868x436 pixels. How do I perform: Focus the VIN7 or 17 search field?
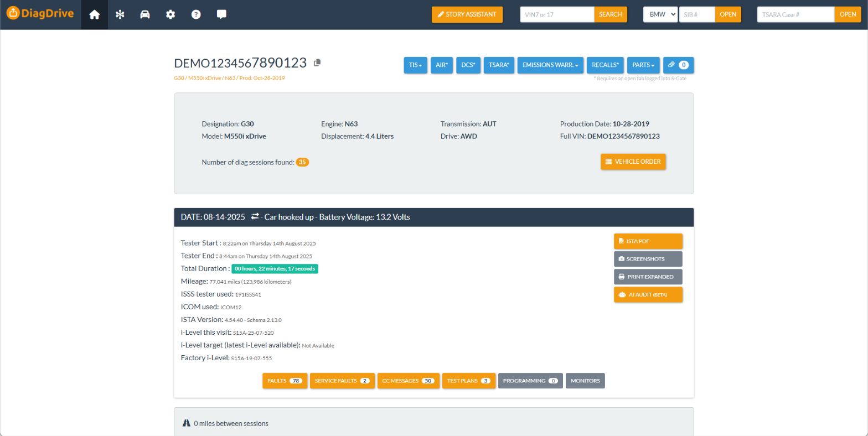tap(557, 14)
